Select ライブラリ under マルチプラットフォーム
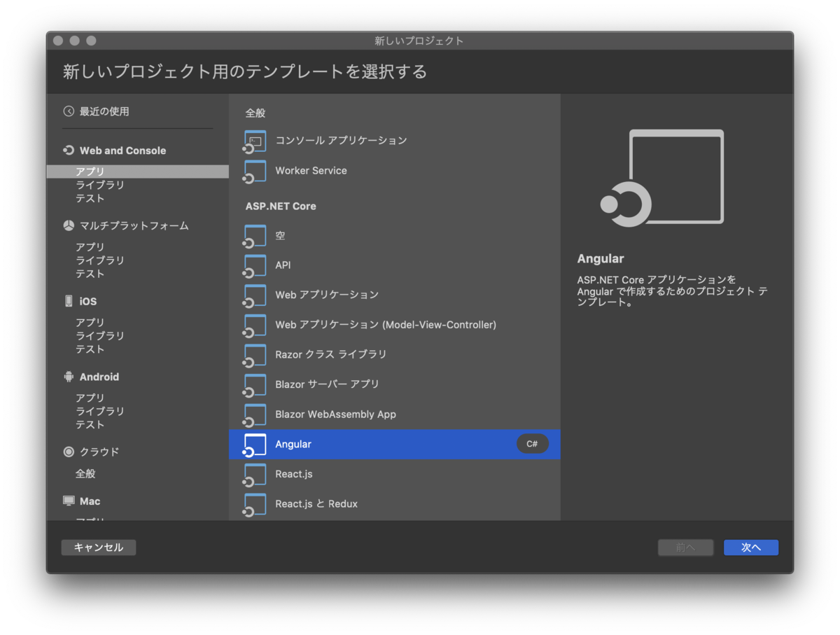Screen dimensions: 840x635 coord(99,260)
